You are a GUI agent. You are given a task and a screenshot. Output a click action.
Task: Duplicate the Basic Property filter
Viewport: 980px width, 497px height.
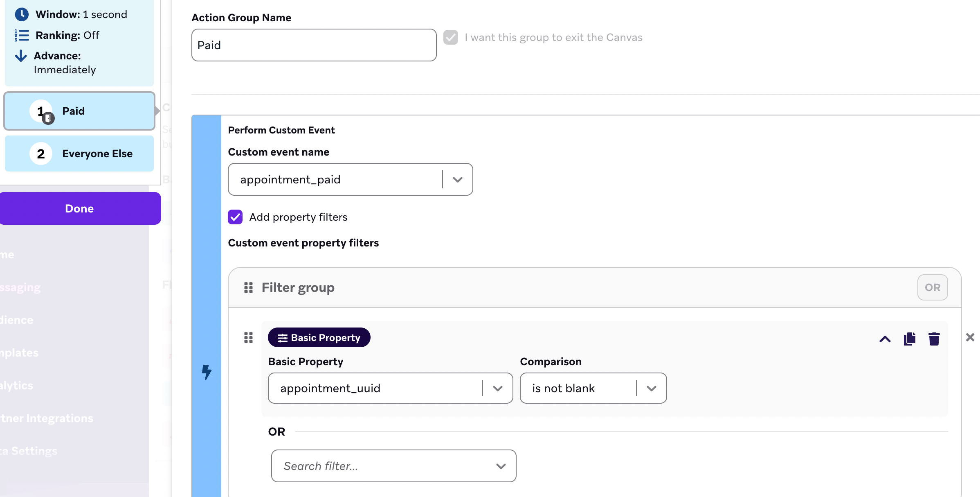[x=909, y=339]
